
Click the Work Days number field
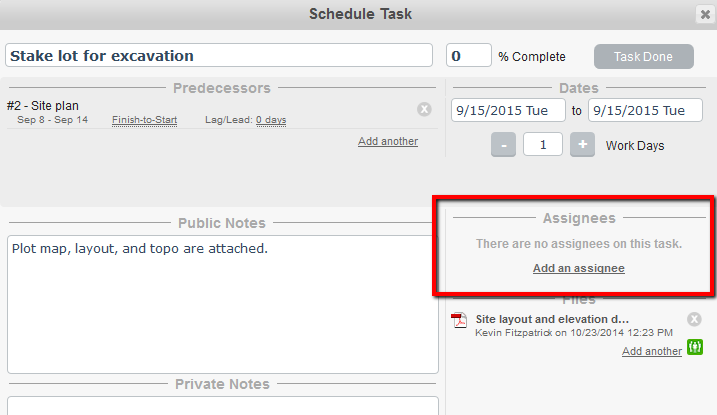(543, 144)
